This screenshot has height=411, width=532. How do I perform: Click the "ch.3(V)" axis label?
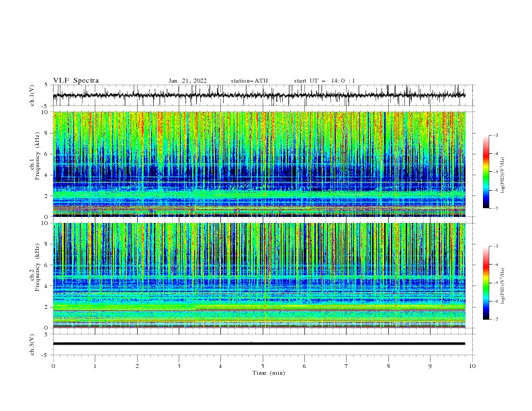pos(32,345)
